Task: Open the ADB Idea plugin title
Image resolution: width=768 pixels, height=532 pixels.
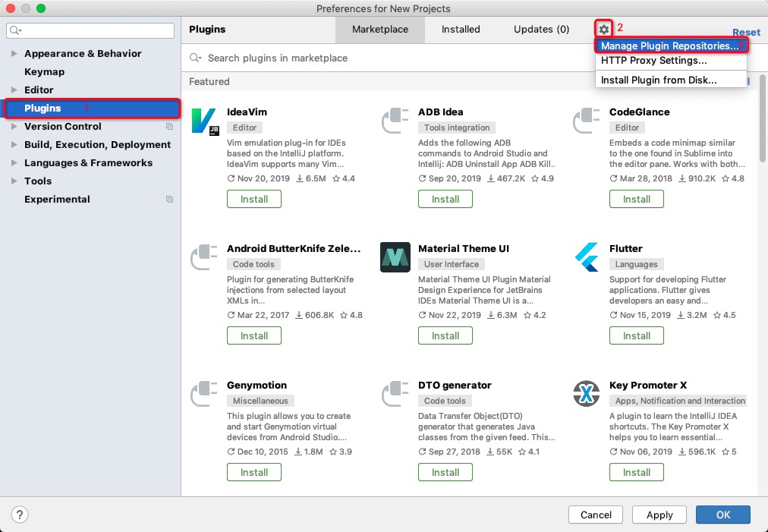Action: [x=441, y=112]
